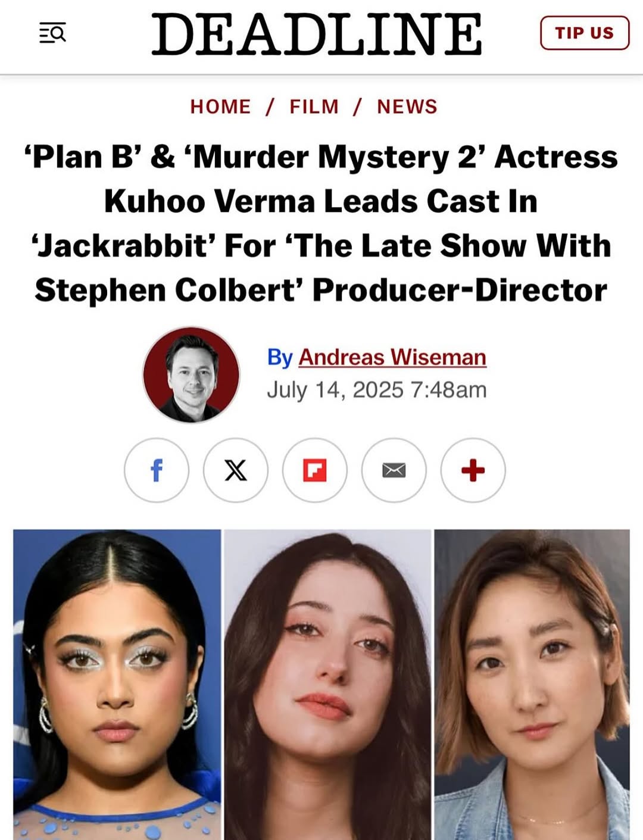Go to the NEWS breadcrumb

click(407, 107)
